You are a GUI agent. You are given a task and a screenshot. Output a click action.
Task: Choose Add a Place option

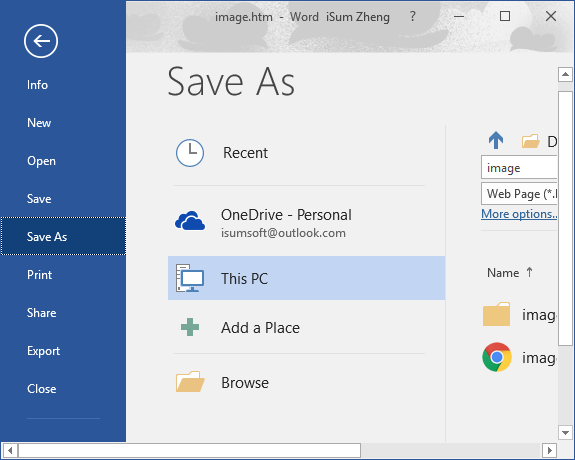[x=307, y=328]
